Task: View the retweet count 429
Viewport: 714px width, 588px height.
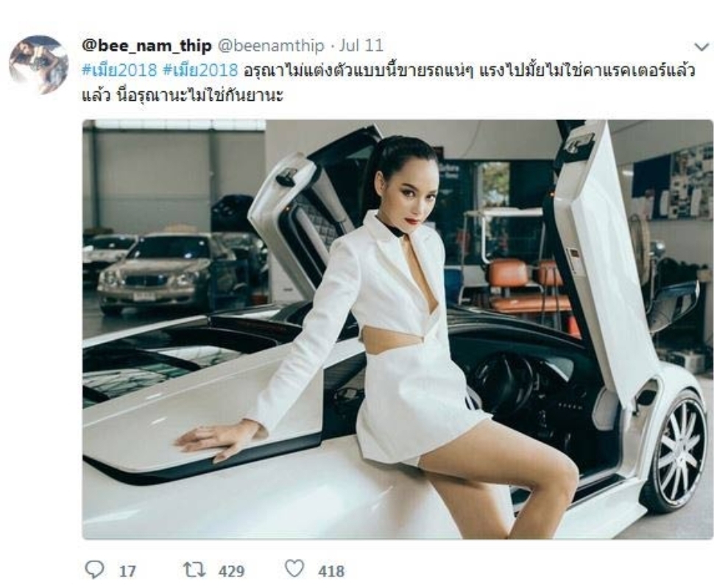Action: click(231, 571)
